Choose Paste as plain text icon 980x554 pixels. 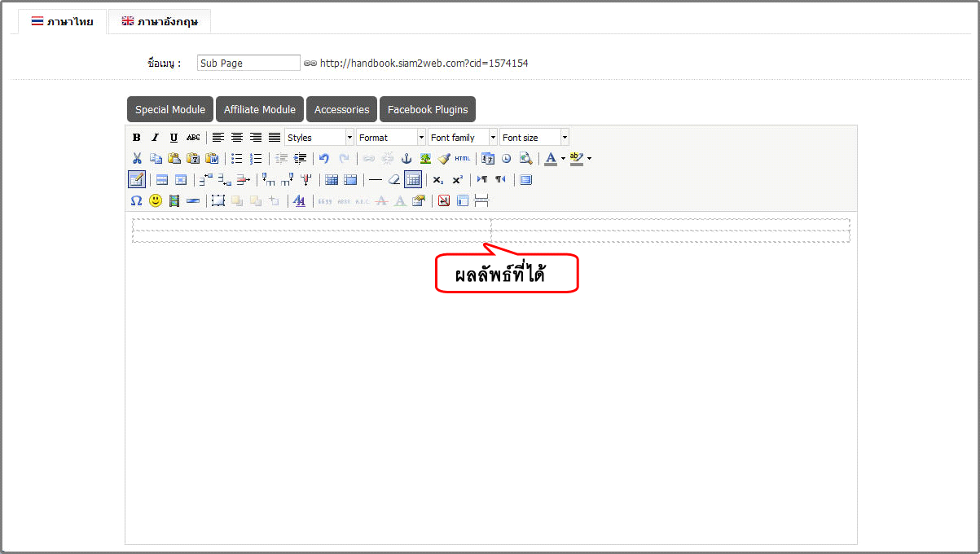[x=193, y=159]
